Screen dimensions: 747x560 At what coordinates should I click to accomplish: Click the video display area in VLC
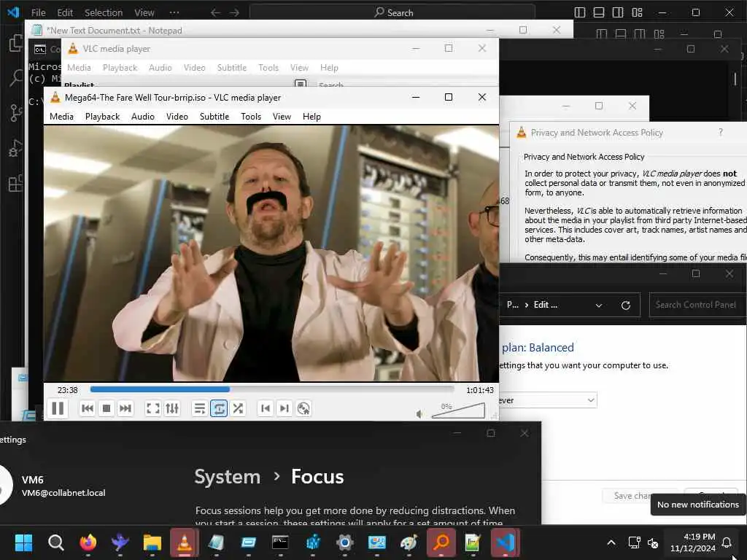[x=271, y=253]
